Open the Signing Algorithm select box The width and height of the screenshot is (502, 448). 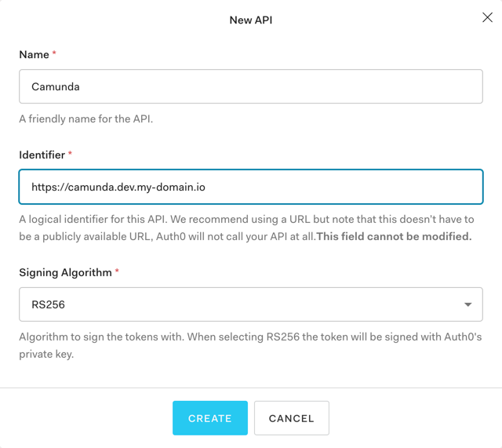(251, 304)
